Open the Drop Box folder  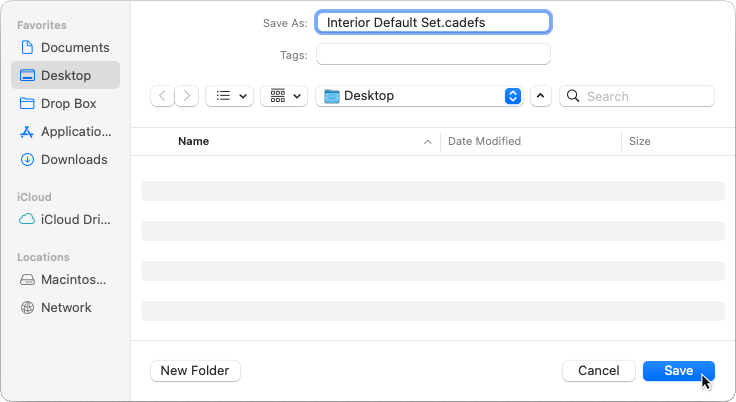click(x=65, y=103)
